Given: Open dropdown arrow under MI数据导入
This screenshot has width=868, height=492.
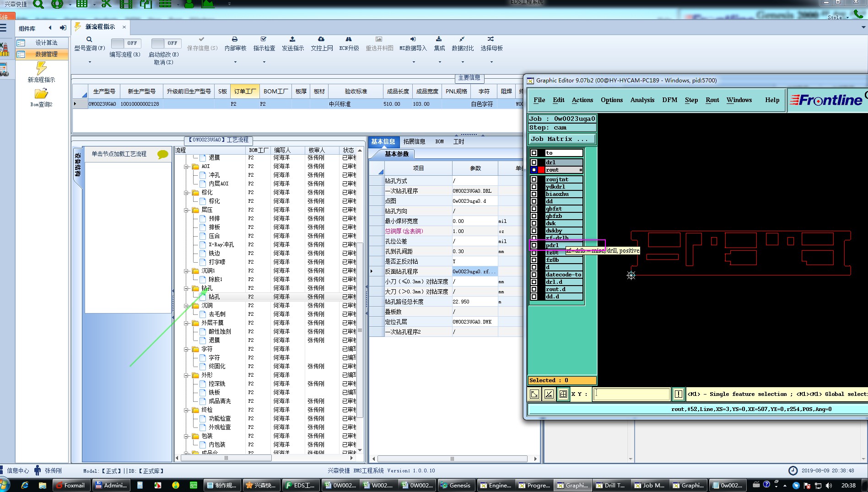Looking at the screenshot, I should point(413,62).
